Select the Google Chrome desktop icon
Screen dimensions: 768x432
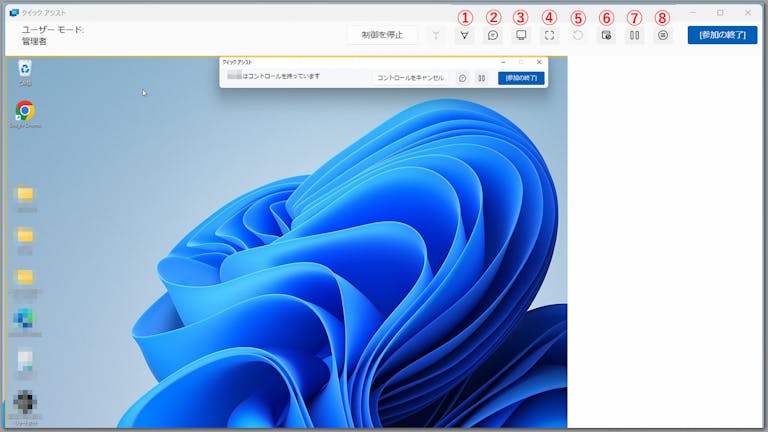click(25, 115)
